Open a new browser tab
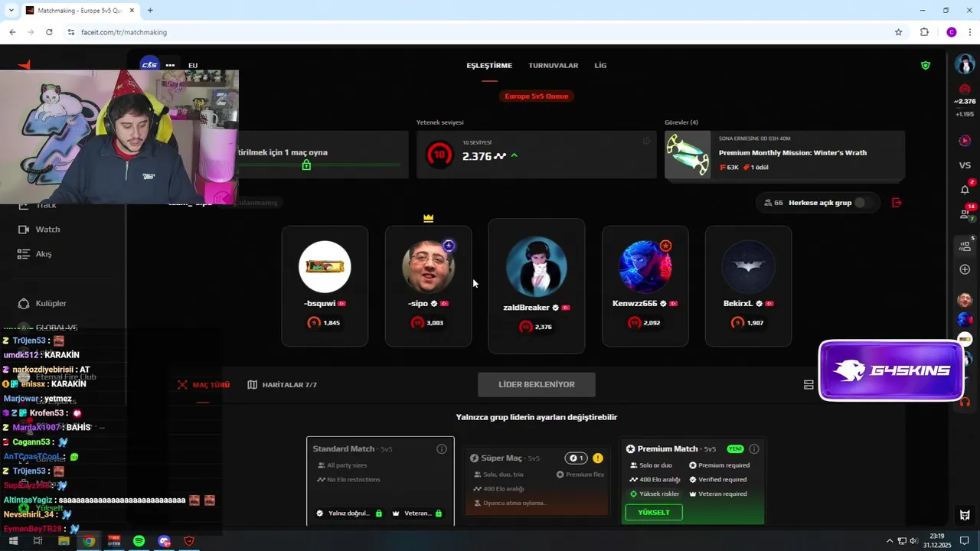Image resolution: width=980 pixels, height=551 pixels. (150, 11)
